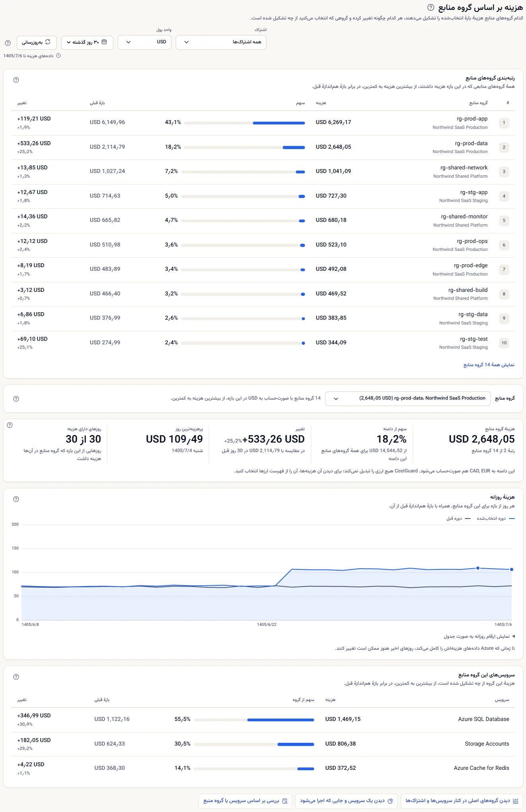Select the rg-stg-test resource group
This screenshot has height=812, width=526.
point(474,339)
